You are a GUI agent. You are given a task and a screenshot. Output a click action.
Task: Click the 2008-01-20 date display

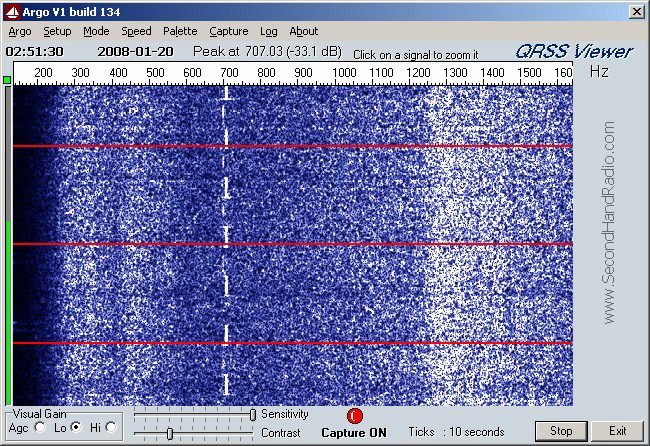point(136,52)
